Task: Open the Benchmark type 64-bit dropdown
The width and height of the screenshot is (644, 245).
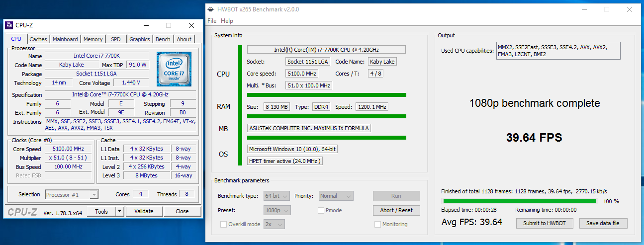Action: 277,196
